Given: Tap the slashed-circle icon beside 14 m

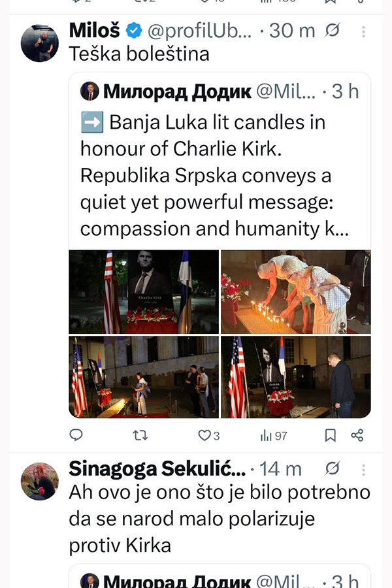Looking at the screenshot, I should click(333, 468).
